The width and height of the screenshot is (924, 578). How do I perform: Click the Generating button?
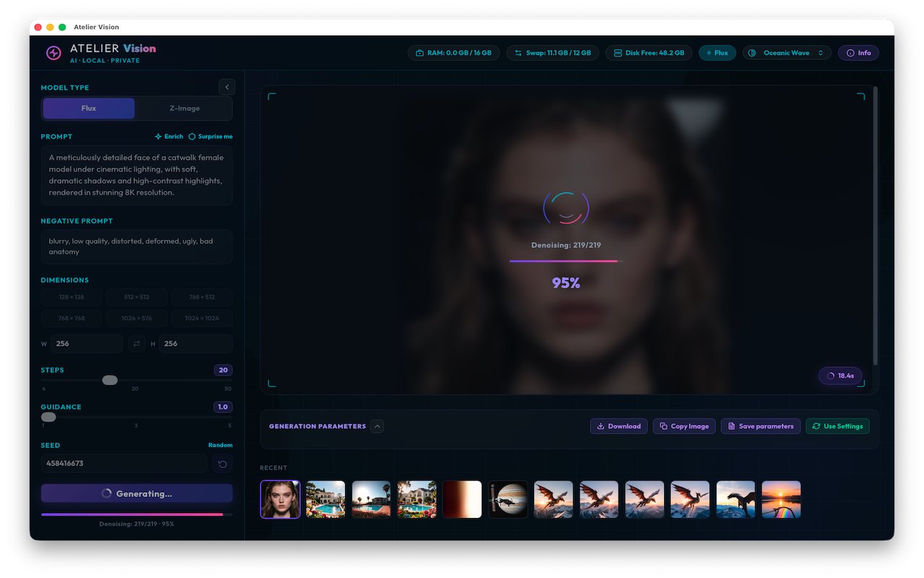[x=136, y=493]
